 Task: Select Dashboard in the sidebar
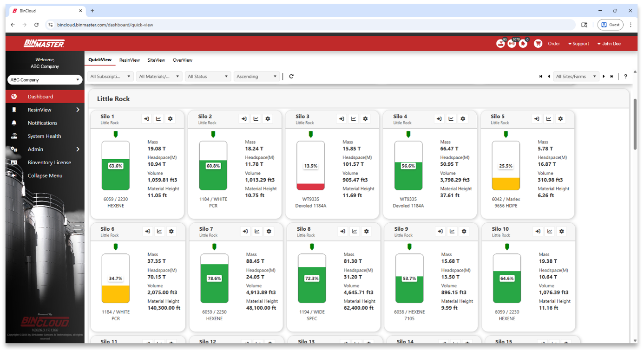[45, 97]
